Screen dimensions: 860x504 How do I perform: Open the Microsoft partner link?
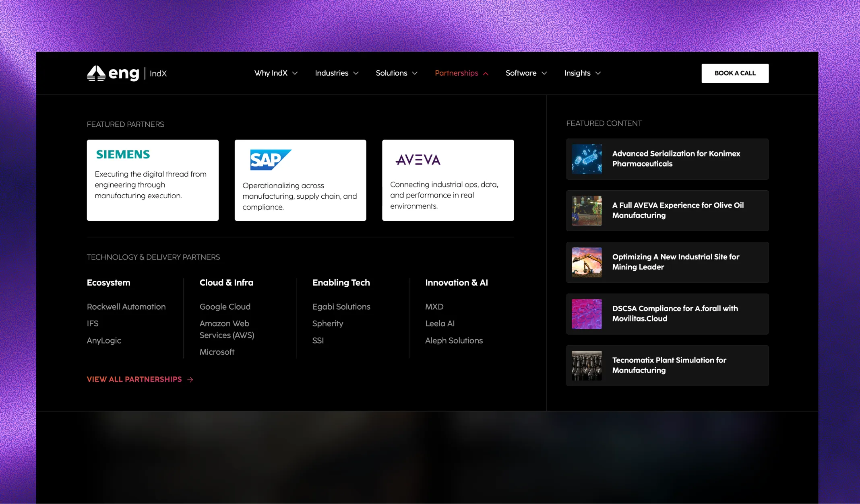(217, 352)
